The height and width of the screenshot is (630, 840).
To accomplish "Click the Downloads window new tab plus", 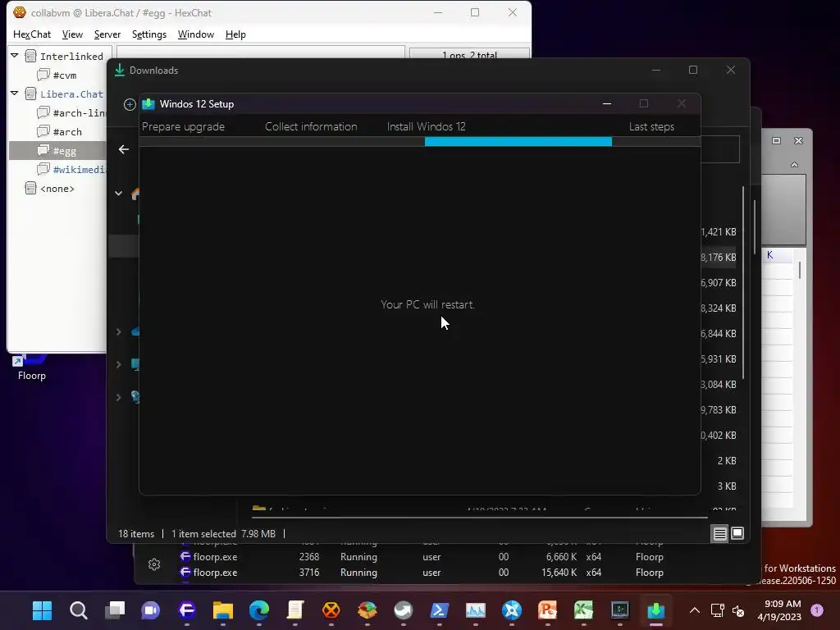I will tap(130, 104).
